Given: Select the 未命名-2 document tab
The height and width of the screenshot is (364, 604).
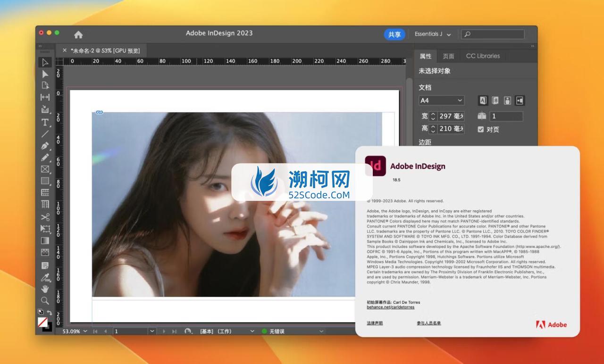Looking at the screenshot, I should (x=105, y=50).
